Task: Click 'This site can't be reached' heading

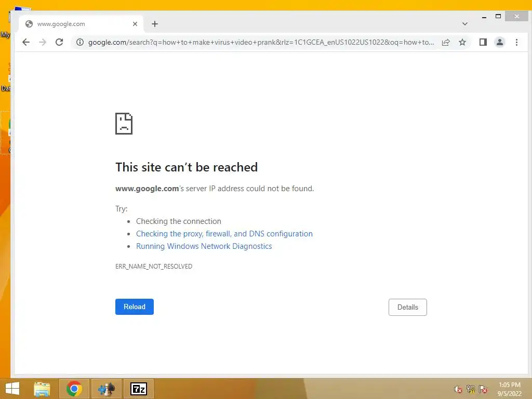Action: click(x=187, y=167)
